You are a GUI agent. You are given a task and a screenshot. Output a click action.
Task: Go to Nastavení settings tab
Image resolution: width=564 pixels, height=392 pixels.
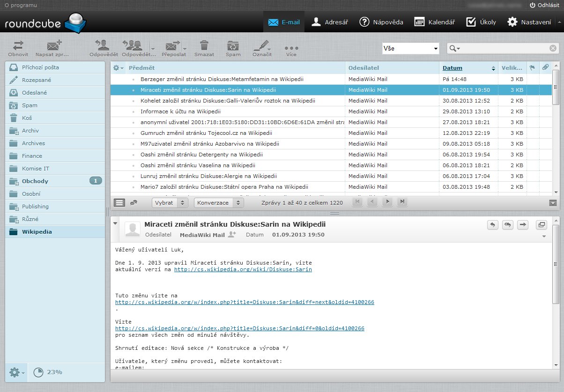coord(529,22)
